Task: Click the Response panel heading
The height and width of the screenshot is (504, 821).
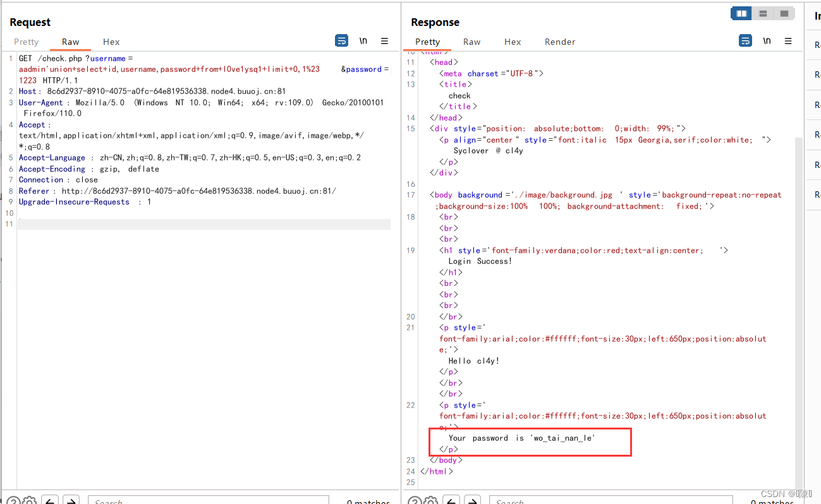Action: tap(435, 22)
